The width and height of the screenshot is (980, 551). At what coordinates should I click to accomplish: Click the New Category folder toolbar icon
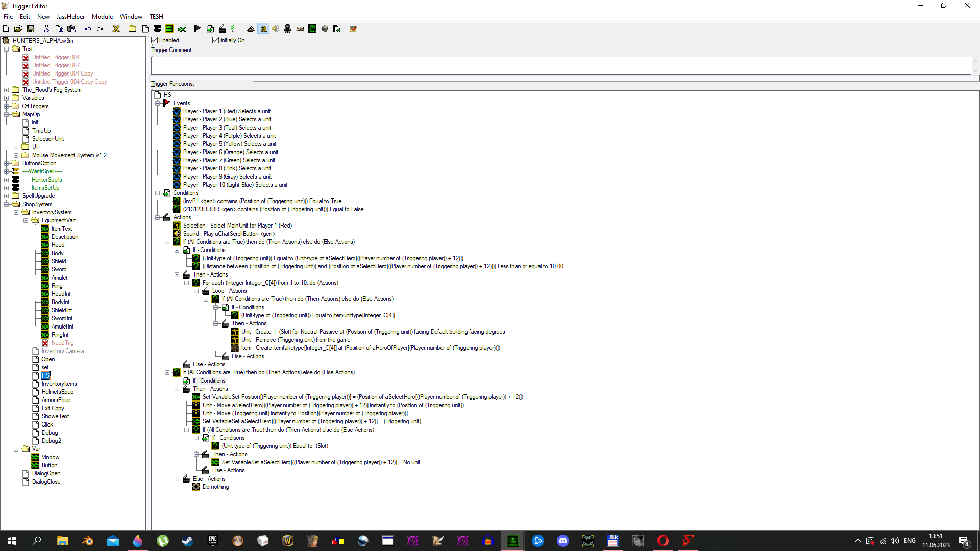click(132, 29)
